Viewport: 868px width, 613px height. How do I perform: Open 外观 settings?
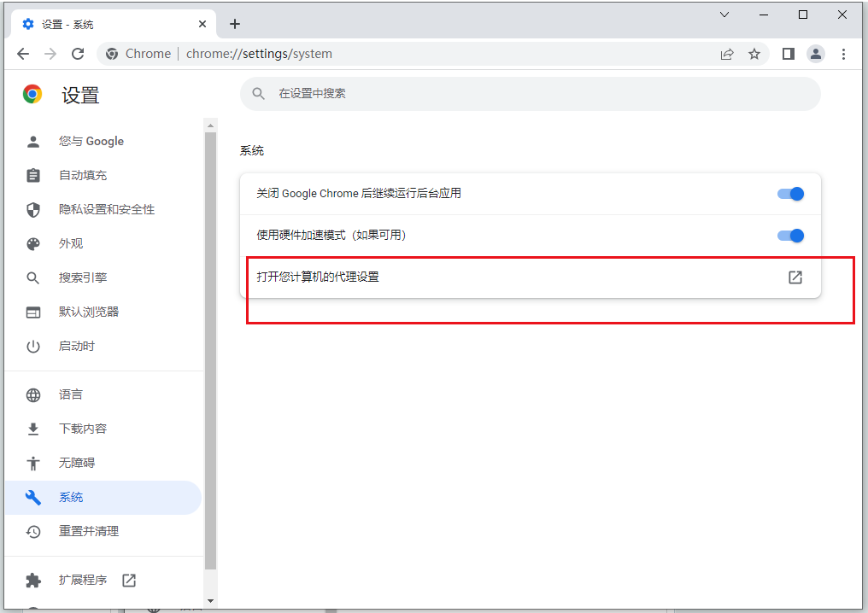103,243
